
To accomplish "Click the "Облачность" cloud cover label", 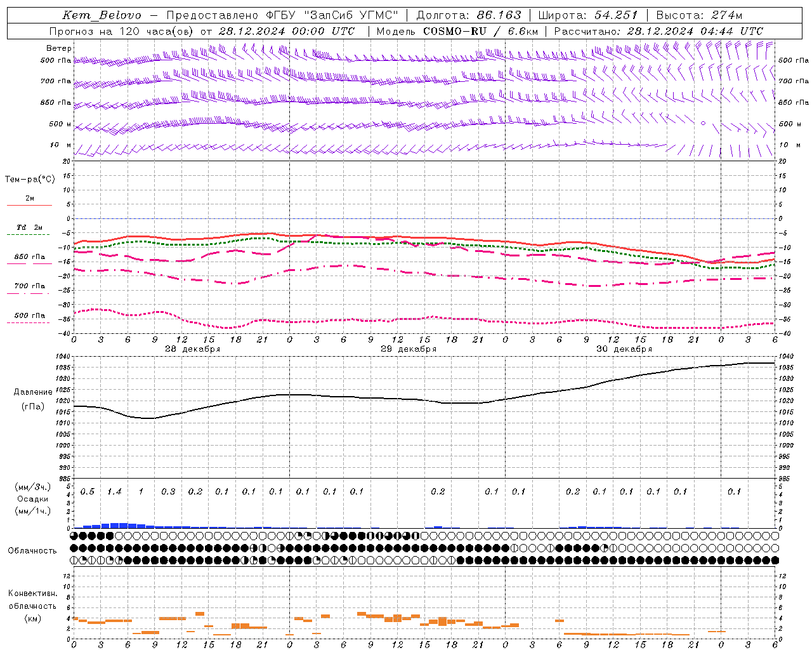I will point(32,551).
